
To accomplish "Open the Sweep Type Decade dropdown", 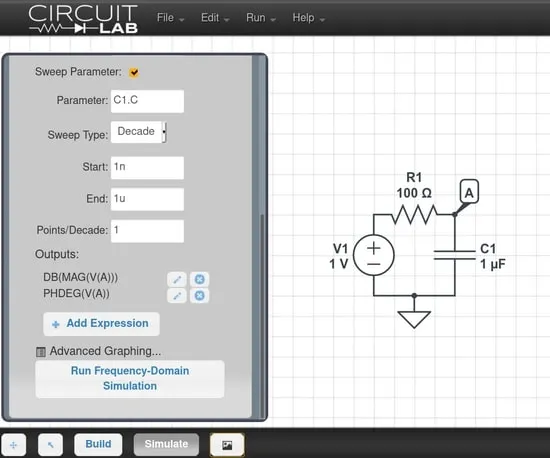I will coord(139,132).
